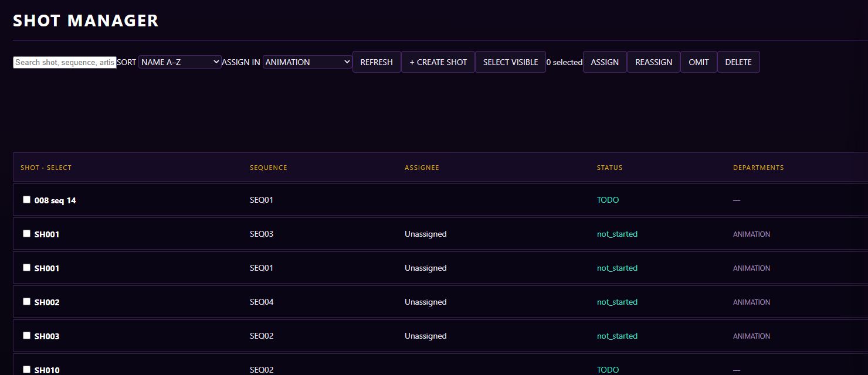The height and width of the screenshot is (375, 868).
Task: Click the DEPARTMENTS column header
Action: point(758,168)
